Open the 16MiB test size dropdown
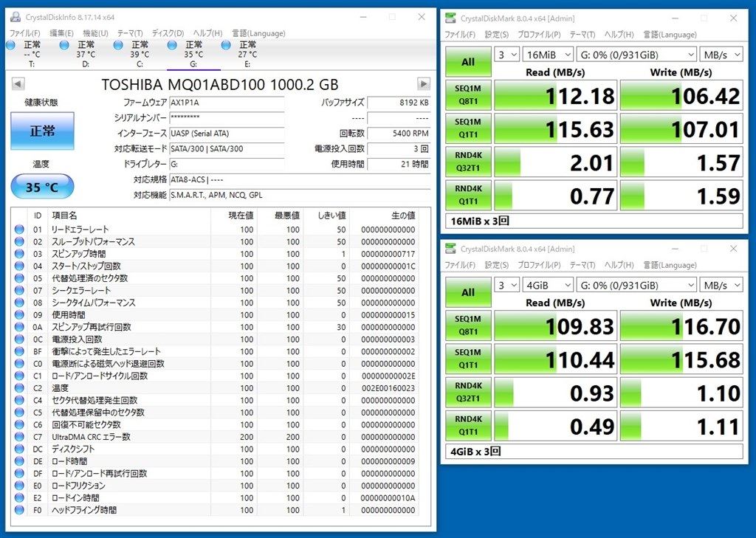Image resolution: width=756 pixels, height=538 pixels. coord(548,55)
